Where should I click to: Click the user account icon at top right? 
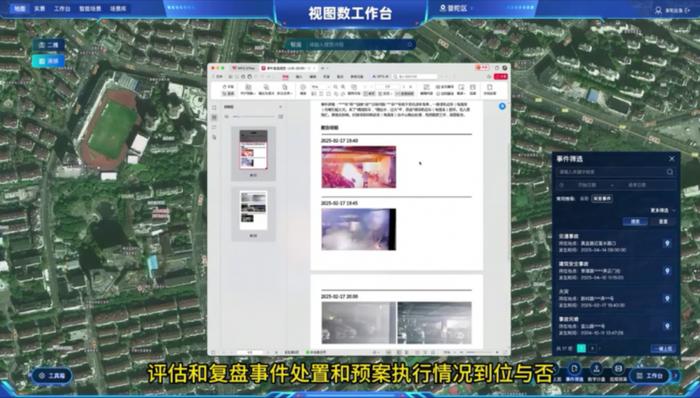click(658, 10)
